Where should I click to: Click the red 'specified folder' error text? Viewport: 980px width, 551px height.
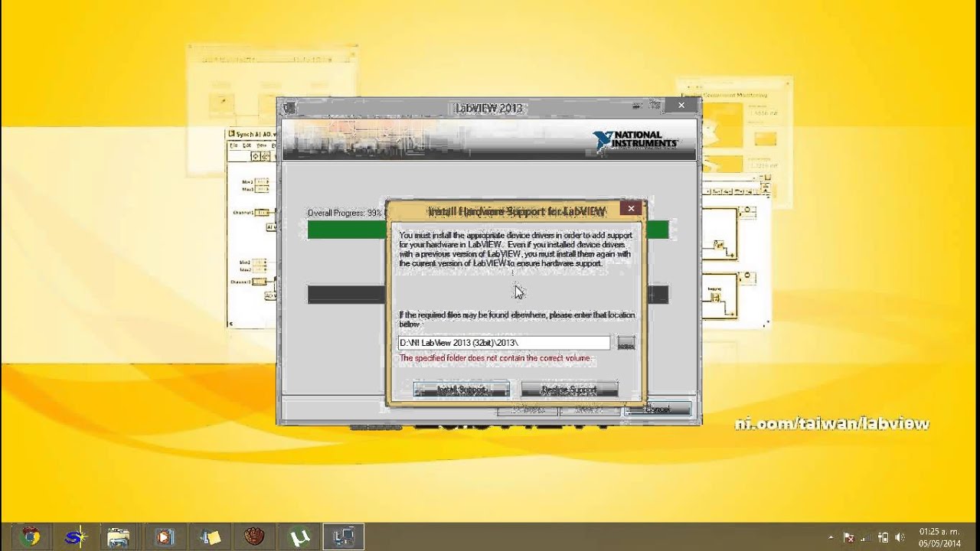point(495,358)
